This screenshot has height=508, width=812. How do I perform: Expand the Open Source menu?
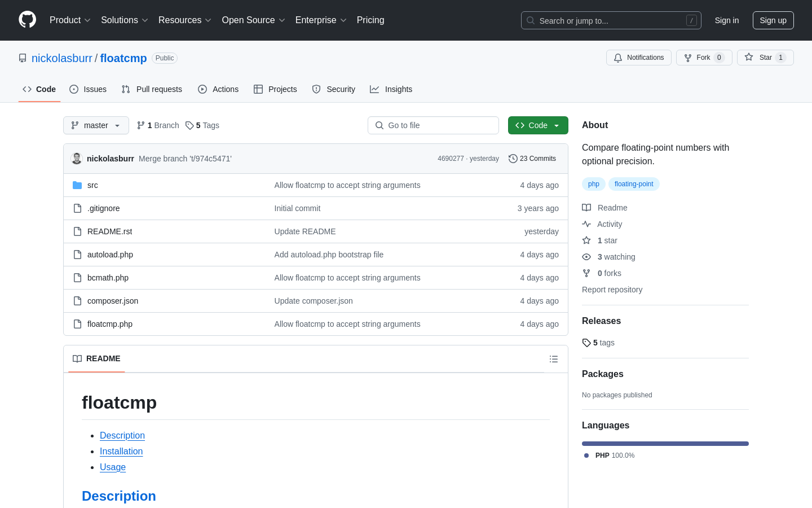[254, 20]
